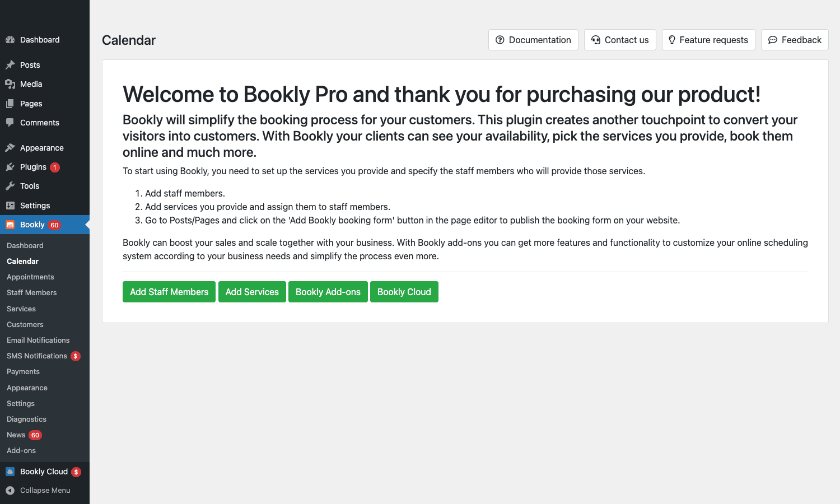This screenshot has width=840, height=504.
Task: Go to Staff Members in the Bookly submenu
Action: click(x=45, y=292)
